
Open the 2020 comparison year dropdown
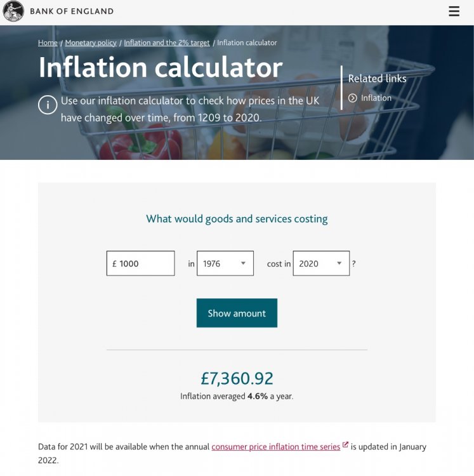(x=321, y=263)
